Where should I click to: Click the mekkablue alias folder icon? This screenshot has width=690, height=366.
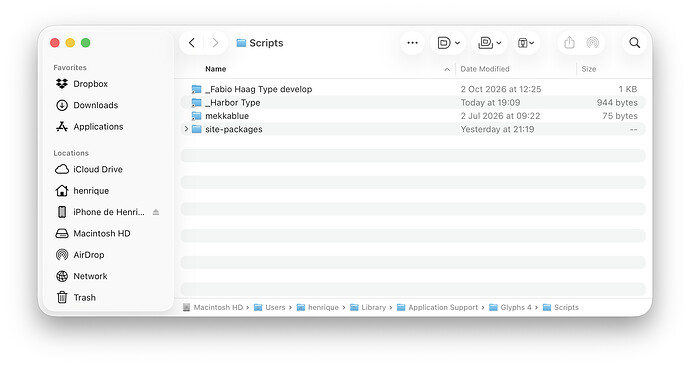tap(196, 116)
